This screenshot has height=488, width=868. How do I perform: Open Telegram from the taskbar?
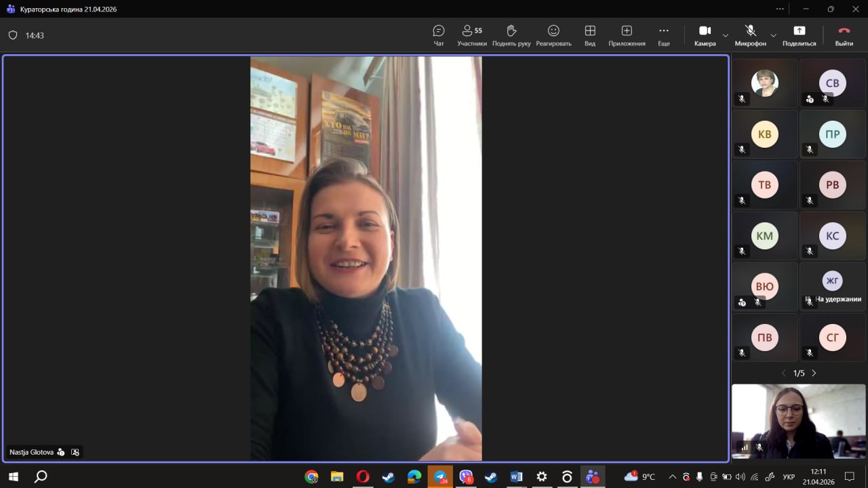pos(440,476)
